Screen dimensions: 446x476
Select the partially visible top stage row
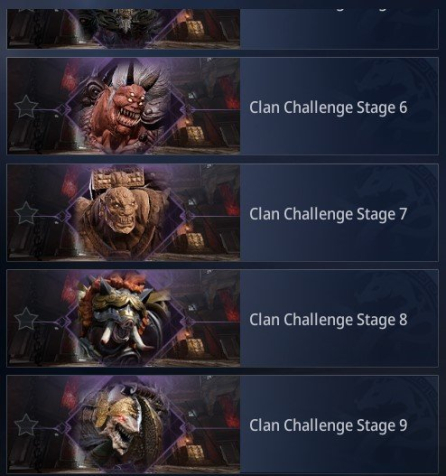click(x=222, y=29)
